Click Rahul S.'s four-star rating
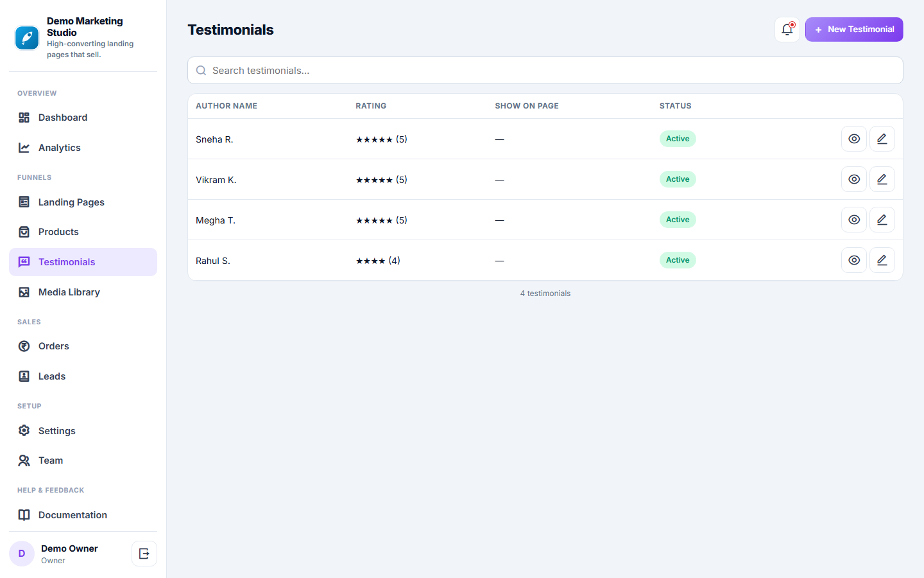Image resolution: width=924 pixels, height=578 pixels. point(378,261)
